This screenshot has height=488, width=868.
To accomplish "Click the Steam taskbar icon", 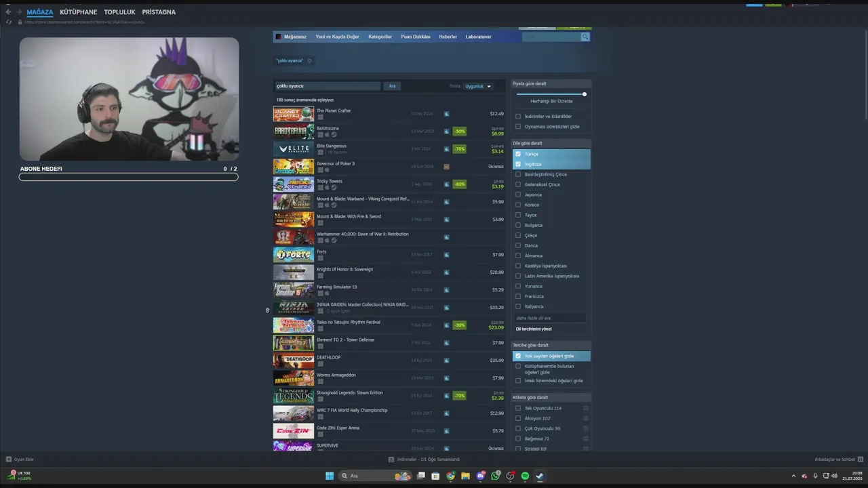I will click(x=540, y=476).
